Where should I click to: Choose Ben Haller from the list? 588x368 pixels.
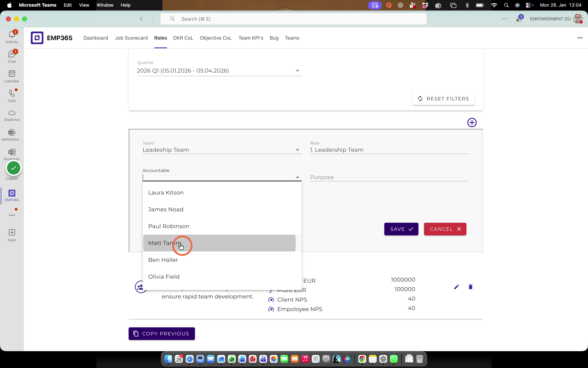point(222,260)
